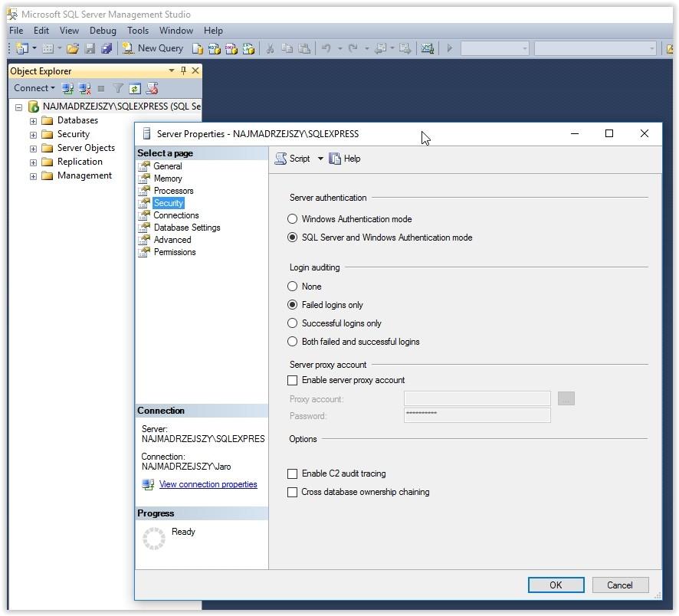Click the Activity Monitor toolbar icon
679x616 pixels.
point(428,48)
